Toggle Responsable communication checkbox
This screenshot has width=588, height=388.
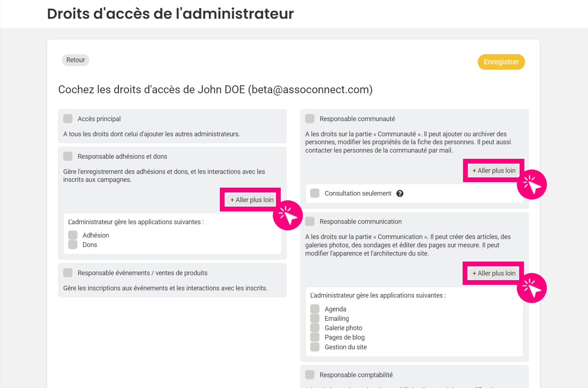(x=310, y=222)
